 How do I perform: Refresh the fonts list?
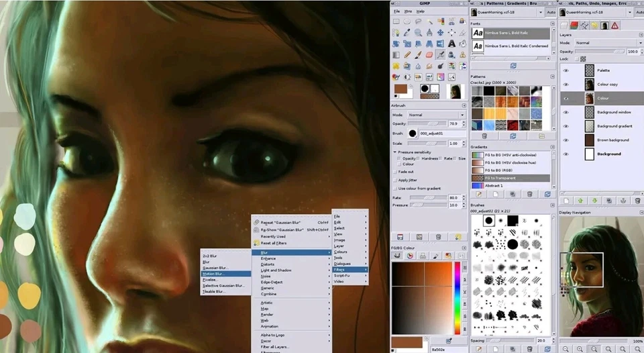513,66
